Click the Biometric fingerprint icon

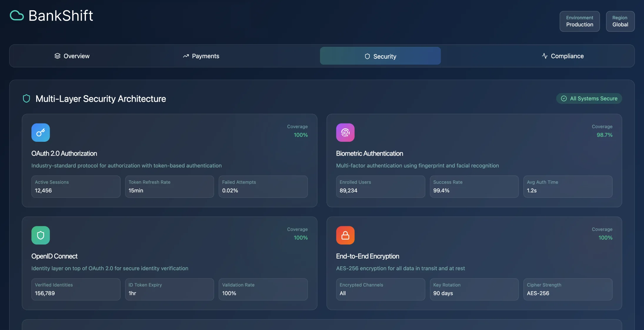[x=345, y=133]
